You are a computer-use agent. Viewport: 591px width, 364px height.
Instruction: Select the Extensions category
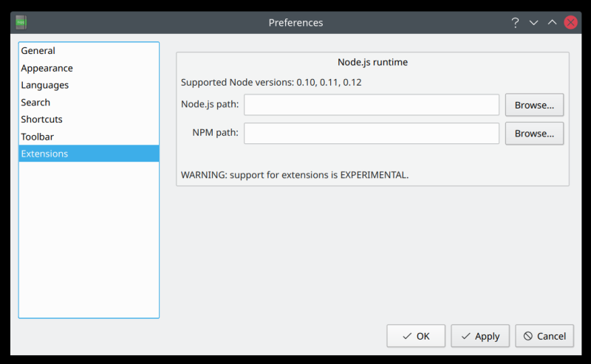(x=44, y=154)
